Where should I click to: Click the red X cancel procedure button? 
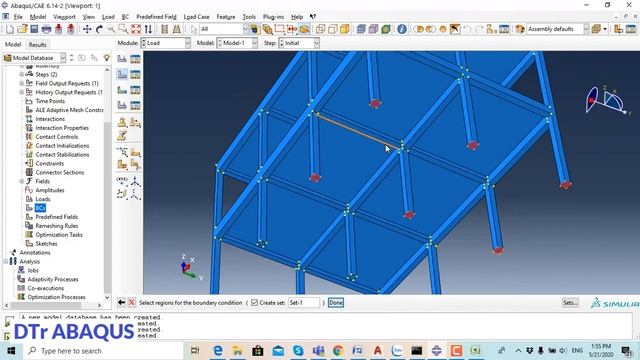(131, 302)
